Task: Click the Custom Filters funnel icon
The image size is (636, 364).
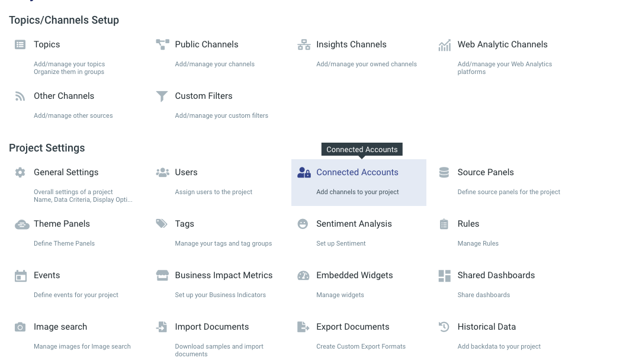Action: click(x=162, y=96)
